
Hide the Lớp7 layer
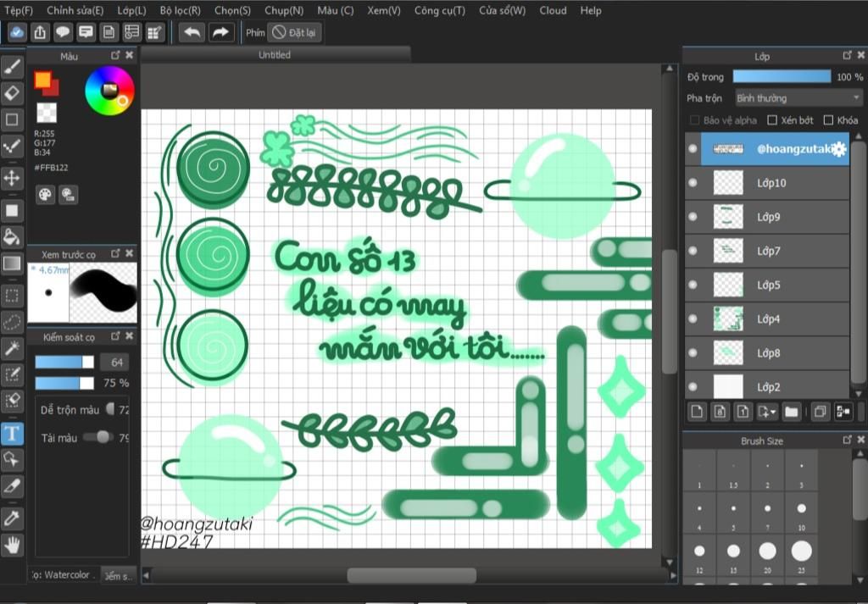[693, 251]
